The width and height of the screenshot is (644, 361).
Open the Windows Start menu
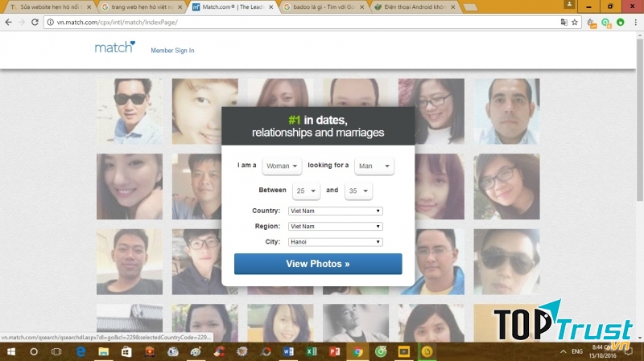point(11,351)
